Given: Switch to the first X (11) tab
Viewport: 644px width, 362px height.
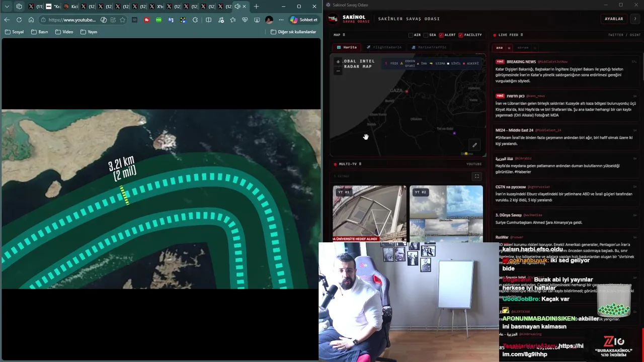Looking at the screenshot, I should point(35,7).
